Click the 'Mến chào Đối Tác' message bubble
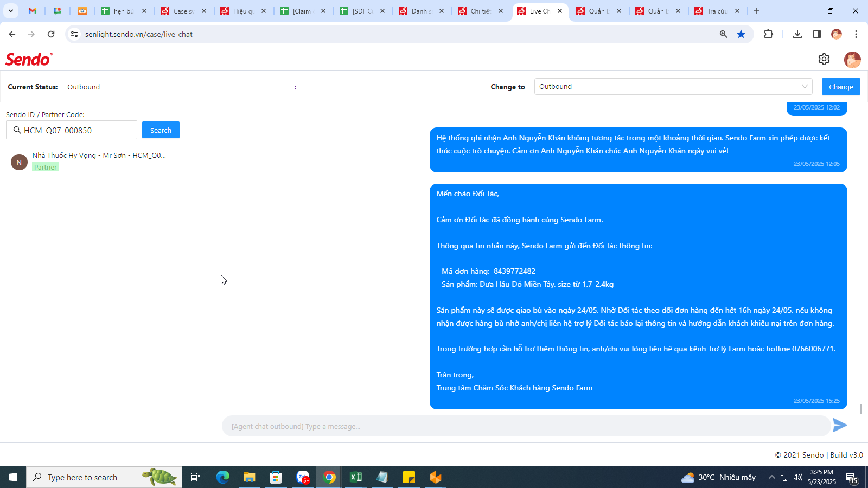Image resolution: width=868 pixels, height=488 pixels. (x=639, y=297)
